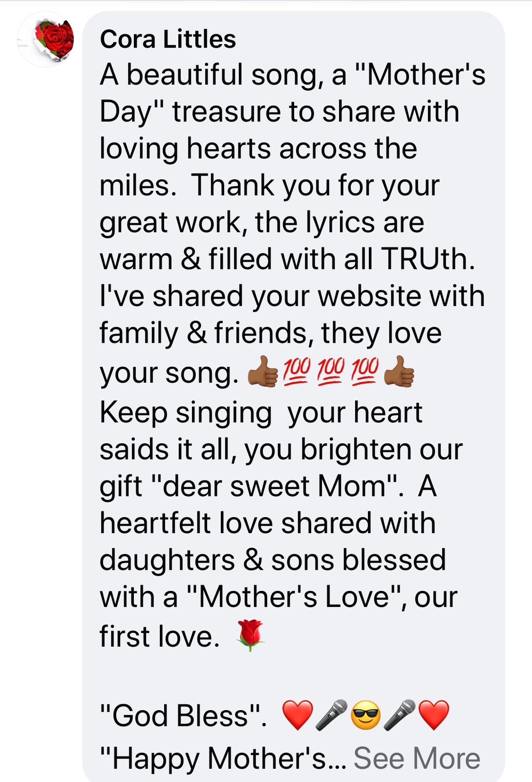Viewport: 532px width, 782px height.
Task: Tap the first red heart emoji
Action: pos(298,715)
